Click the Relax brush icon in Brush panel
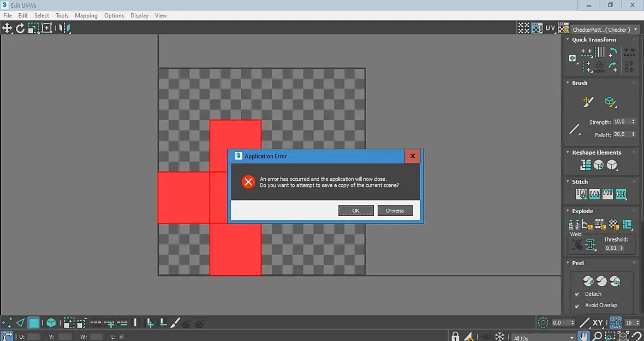This screenshot has height=341, width=644. coord(610,102)
